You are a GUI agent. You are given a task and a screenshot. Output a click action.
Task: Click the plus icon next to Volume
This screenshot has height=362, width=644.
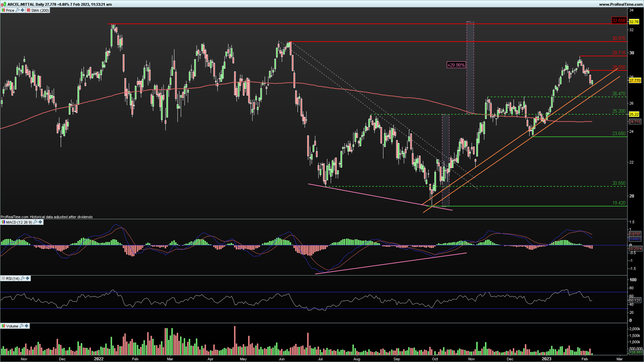26,326
